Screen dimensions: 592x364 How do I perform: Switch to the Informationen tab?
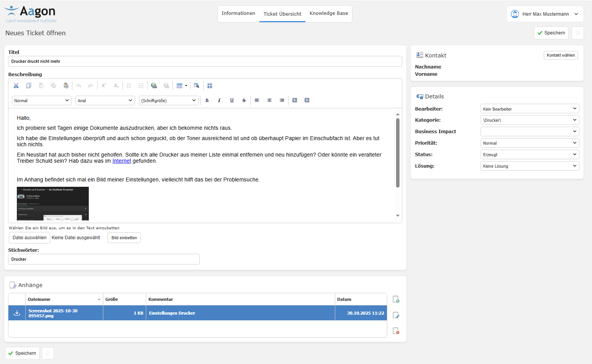coord(238,13)
